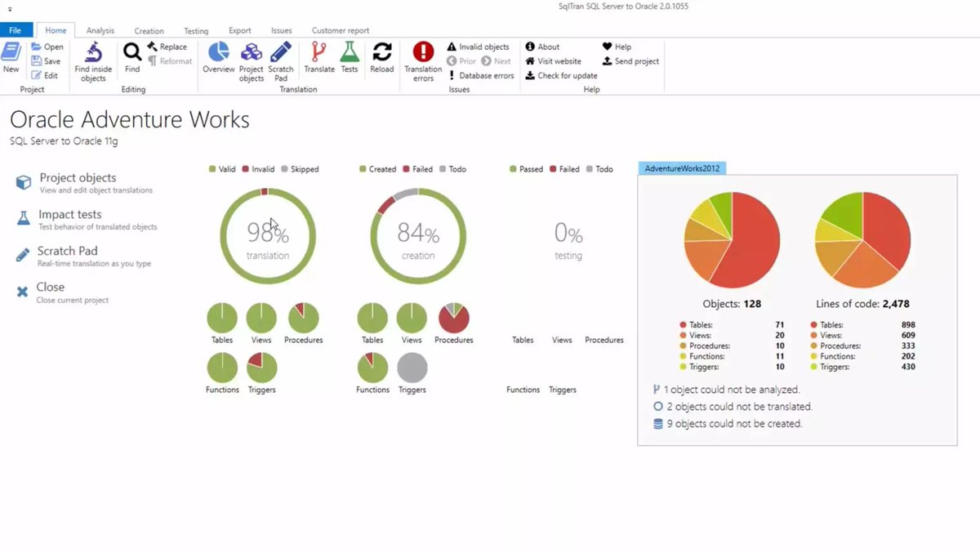Screen dimensions: 980x553
Task: Click translation Functions pie chart
Action: (x=222, y=368)
